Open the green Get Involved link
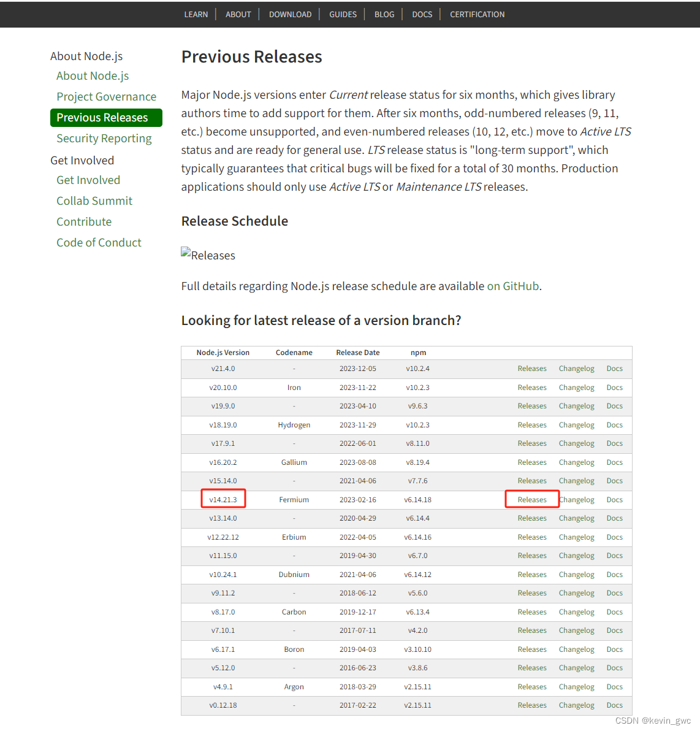This screenshot has width=700, height=731. (88, 180)
